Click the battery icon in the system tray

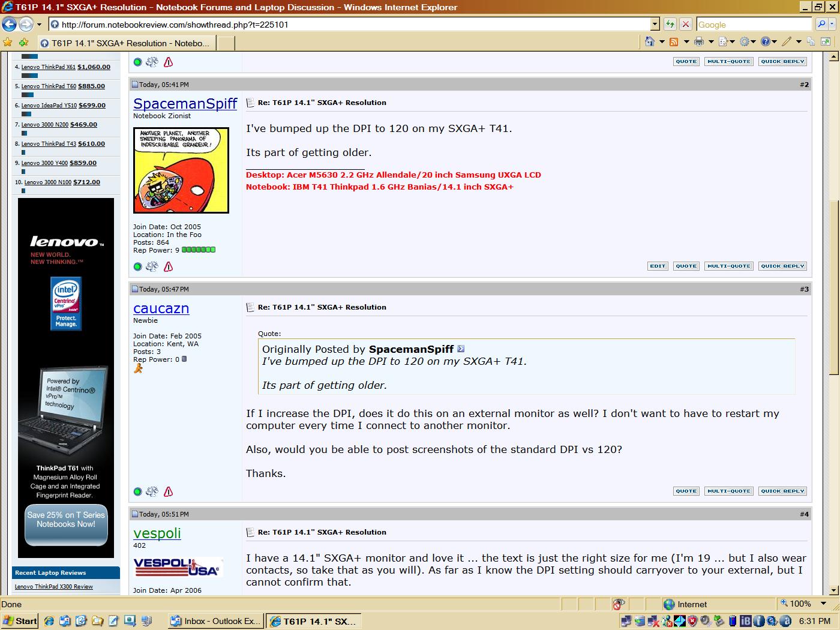(x=732, y=621)
